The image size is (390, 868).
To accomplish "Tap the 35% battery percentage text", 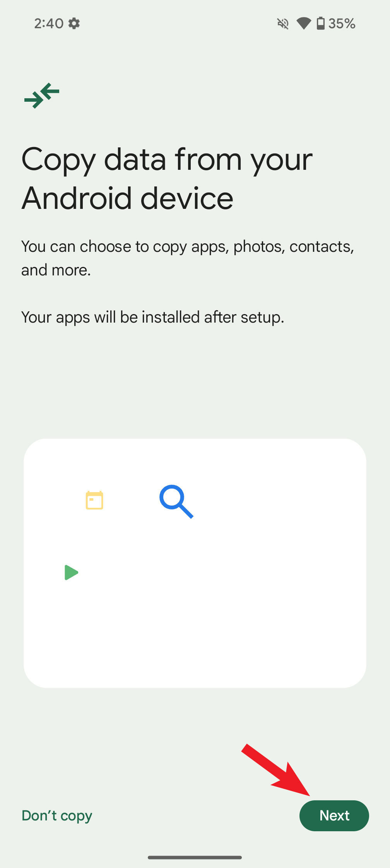I will (x=342, y=24).
